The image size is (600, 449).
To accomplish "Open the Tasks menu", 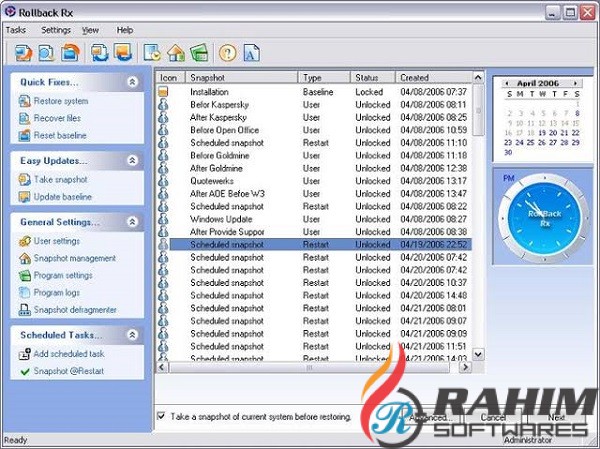I will [x=16, y=30].
